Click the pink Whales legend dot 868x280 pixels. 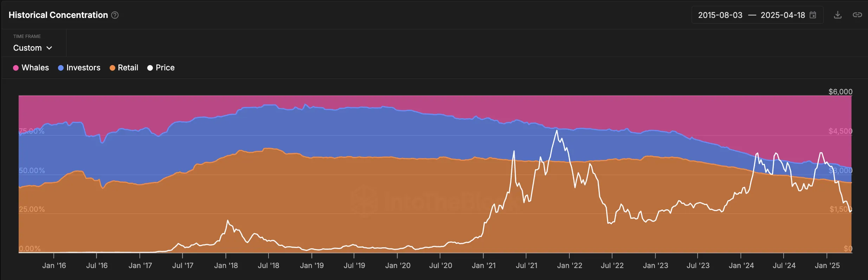point(16,68)
